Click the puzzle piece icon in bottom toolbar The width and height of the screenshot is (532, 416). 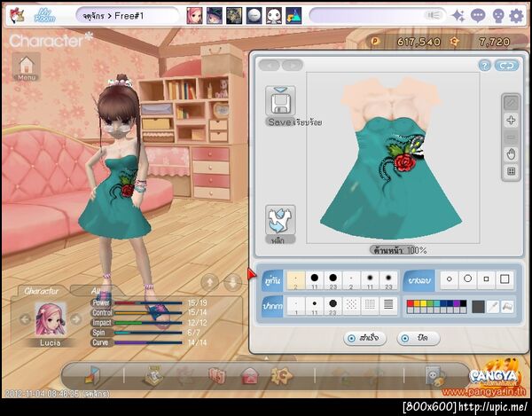[x=281, y=375]
